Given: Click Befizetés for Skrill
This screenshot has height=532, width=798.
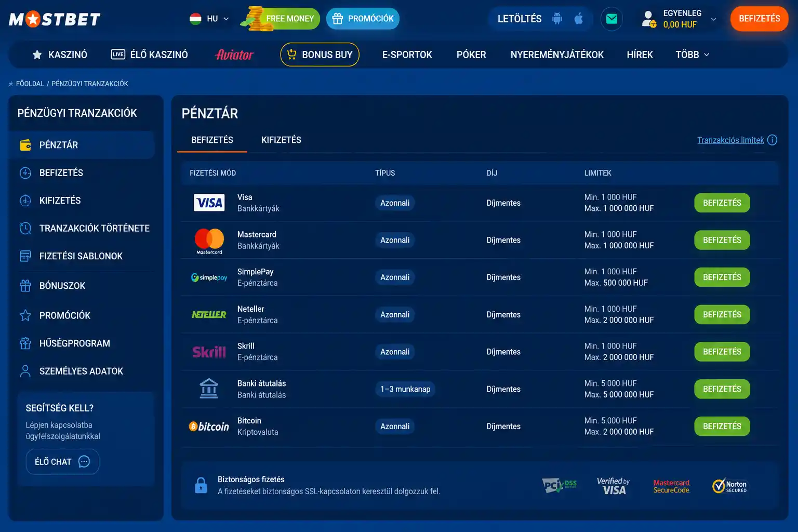Looking at the screenshot, I should (x=722, y=352).
